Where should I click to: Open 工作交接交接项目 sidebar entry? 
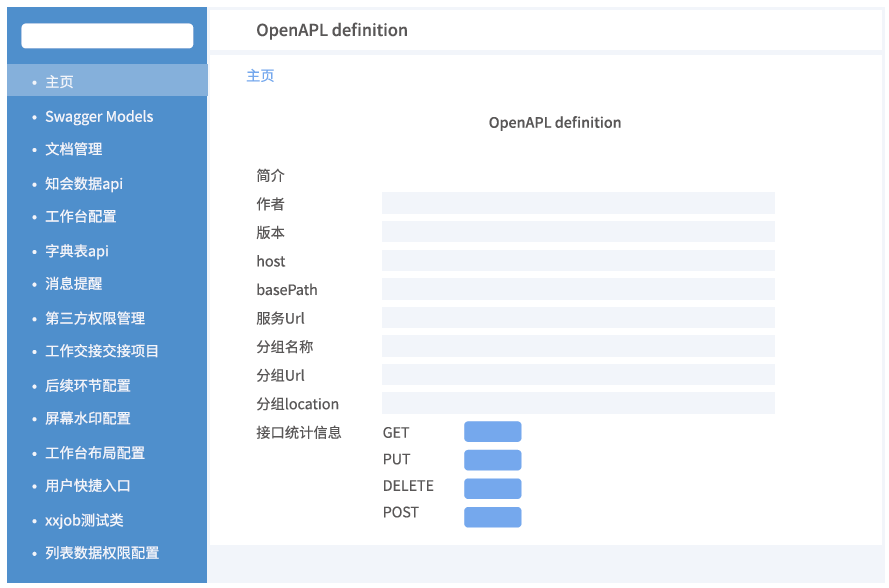coord(102,351)
